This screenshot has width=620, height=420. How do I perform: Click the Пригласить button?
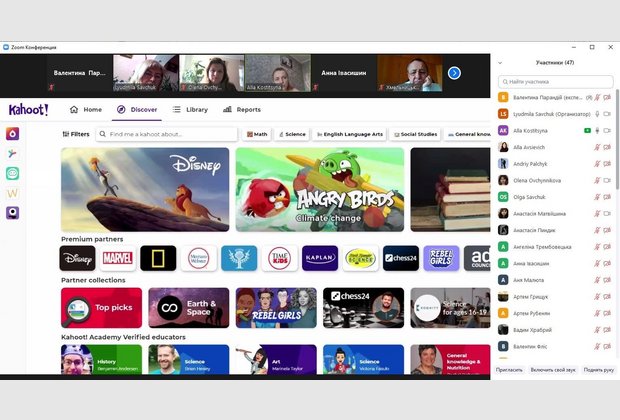(x=509, y=370)
